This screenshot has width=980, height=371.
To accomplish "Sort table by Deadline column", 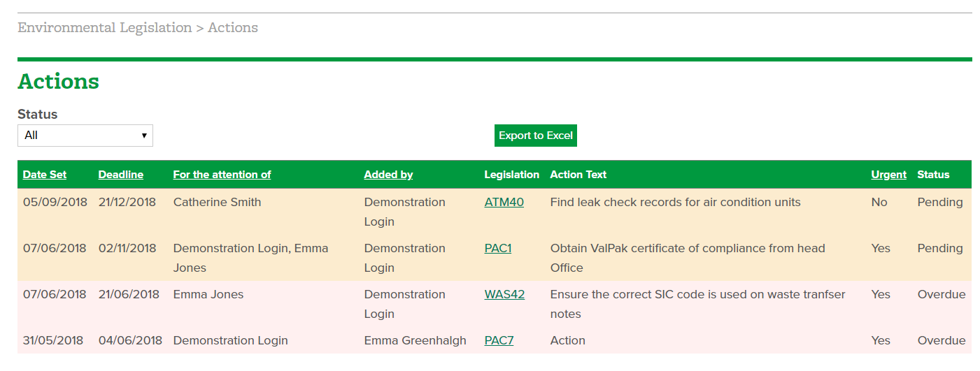I will click(121, 175).
